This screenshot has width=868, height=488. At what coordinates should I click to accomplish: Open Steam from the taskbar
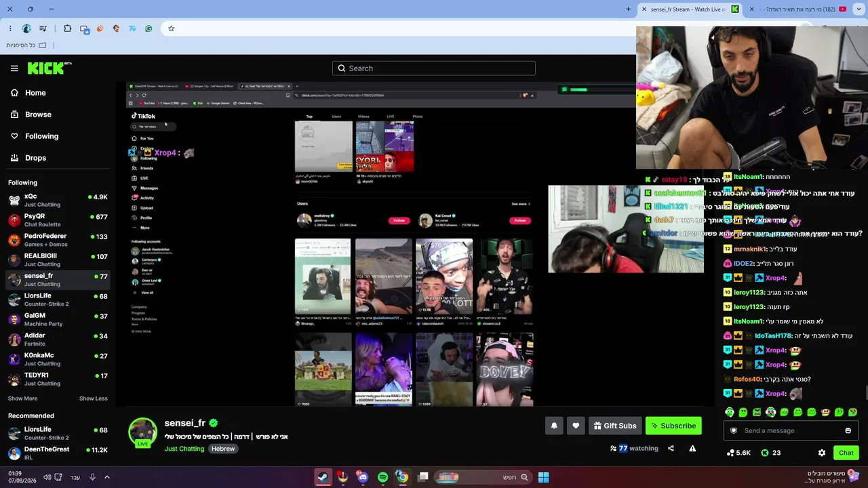323,477
